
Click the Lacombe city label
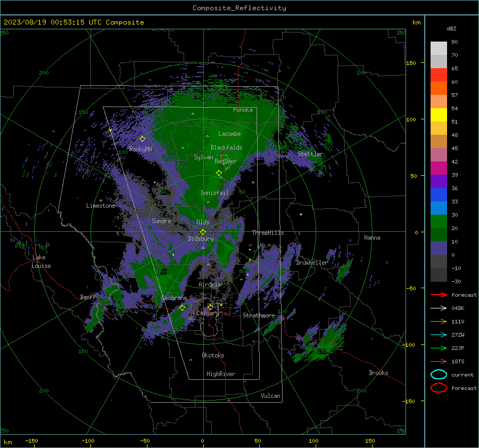(229, 134)
